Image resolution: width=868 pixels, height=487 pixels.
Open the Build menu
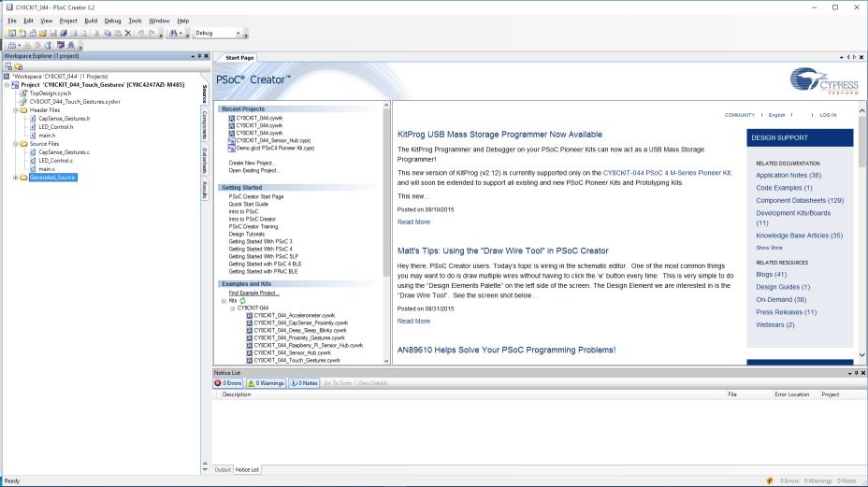point(91,21)
